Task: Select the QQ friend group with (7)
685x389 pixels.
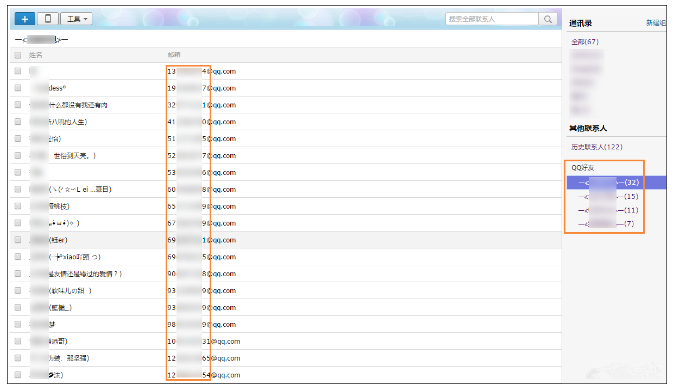Action: (x=606, y=224)
